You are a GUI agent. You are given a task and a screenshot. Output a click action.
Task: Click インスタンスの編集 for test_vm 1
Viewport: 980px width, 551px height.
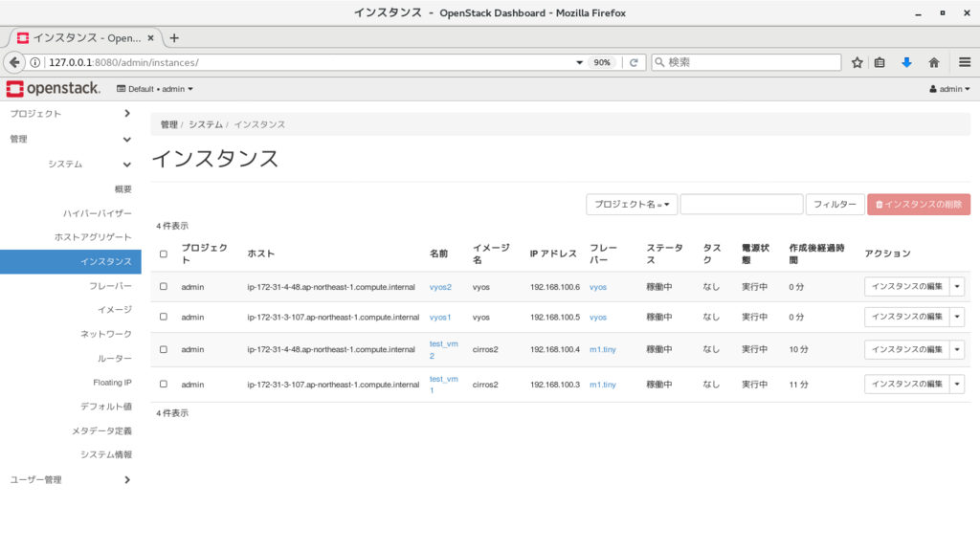[x=907, y=385]
